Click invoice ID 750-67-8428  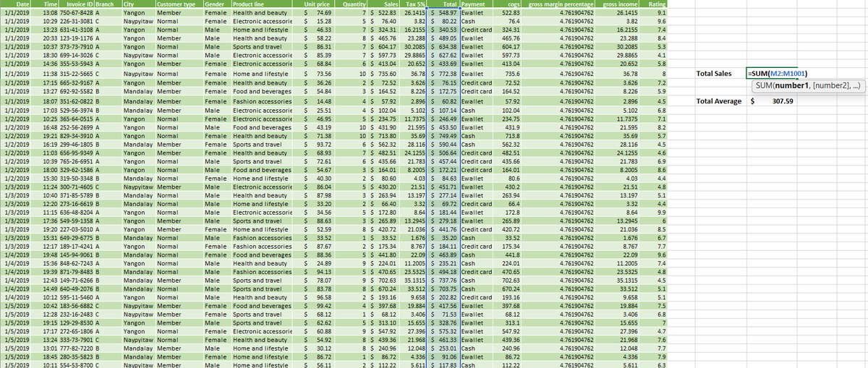[x=75, y=13]
